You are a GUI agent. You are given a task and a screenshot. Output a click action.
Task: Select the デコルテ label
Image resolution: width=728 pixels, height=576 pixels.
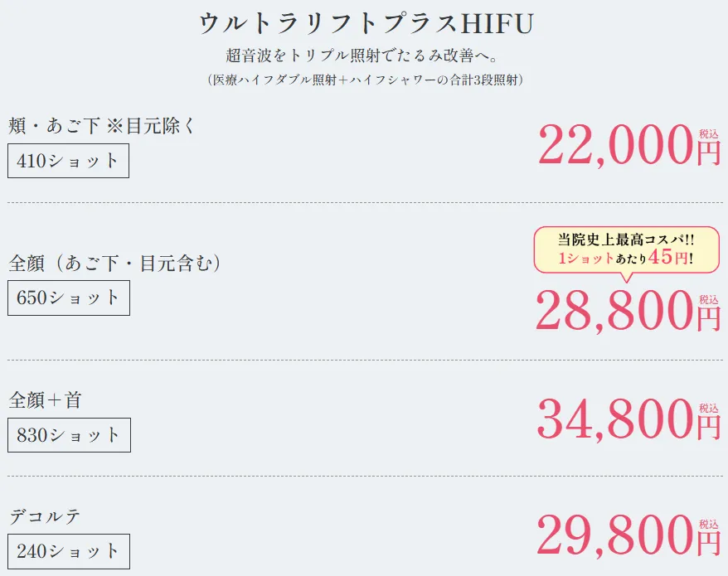point(46,516)
